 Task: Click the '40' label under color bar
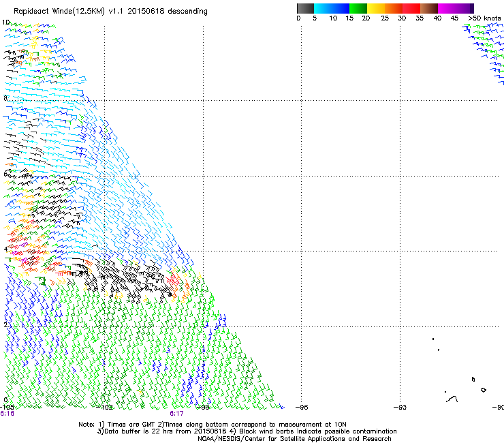coord(437,18)
